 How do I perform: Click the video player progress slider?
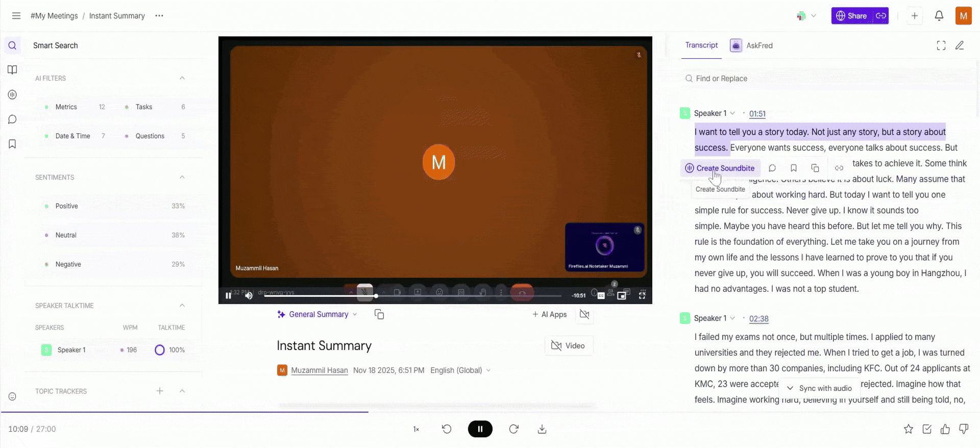pyautogui.click(x=412, y=296)
